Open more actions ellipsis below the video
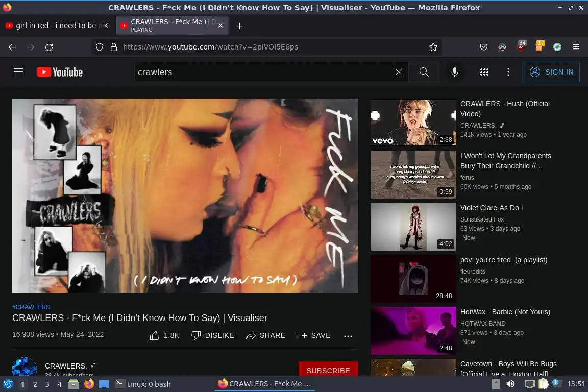The image size is (588, 392). [348, 336]
